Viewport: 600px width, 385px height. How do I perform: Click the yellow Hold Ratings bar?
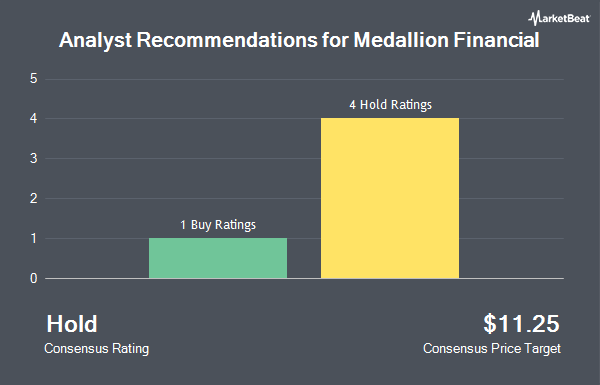pos(390,198)
